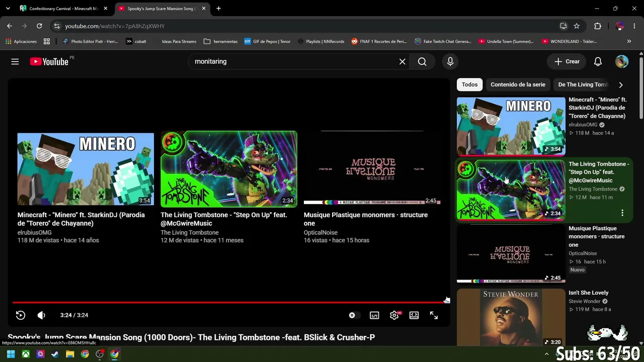This screenshot has width=644, height=362.
Task: Open the GIF de Pepos Tenor bookmark
Action: (268, 41)
